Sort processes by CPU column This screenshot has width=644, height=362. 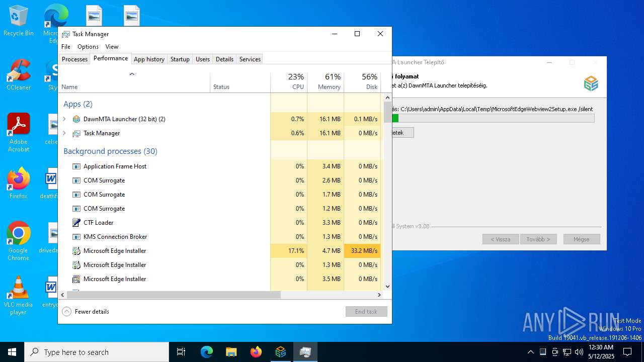(x=289, y=82)
